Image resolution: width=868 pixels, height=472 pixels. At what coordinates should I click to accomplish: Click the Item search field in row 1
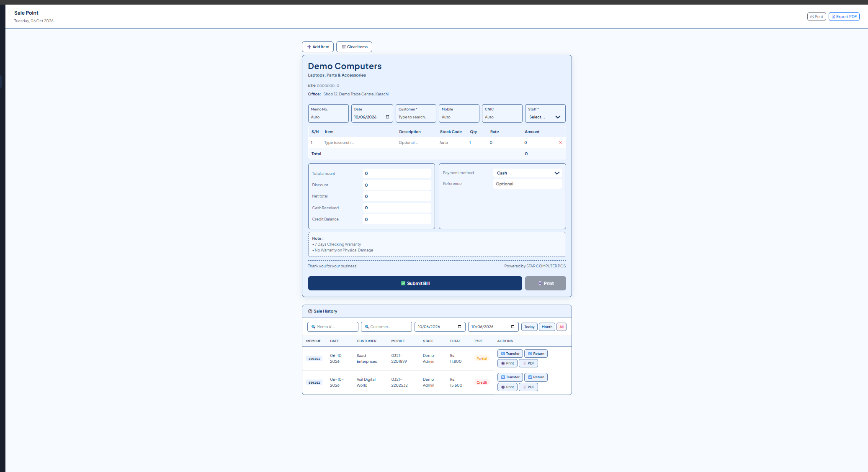pos(359,143)
